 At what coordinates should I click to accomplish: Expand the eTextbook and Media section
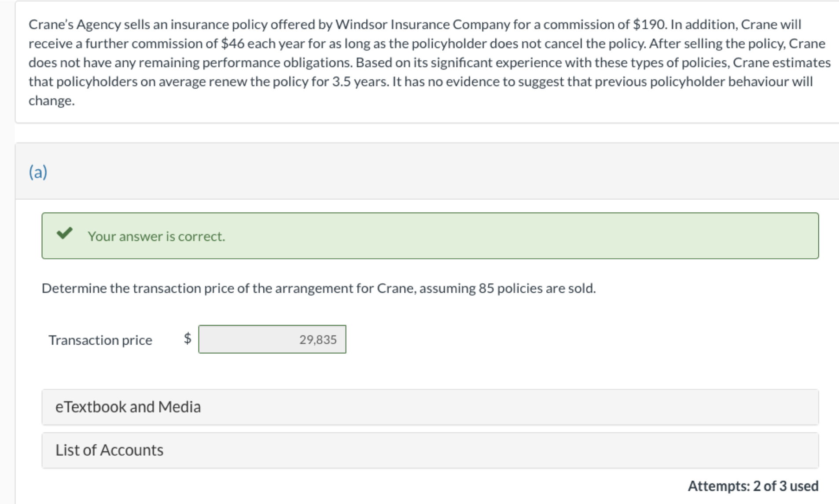coord(128,407)
